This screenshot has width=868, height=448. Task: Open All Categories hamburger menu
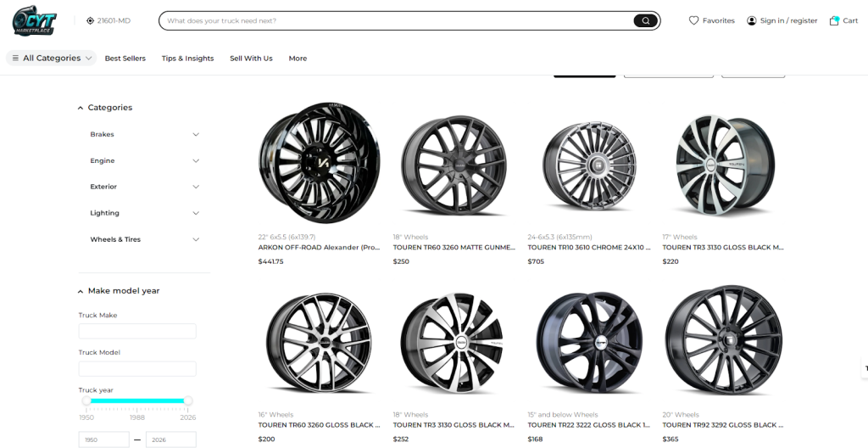click(15, 59)
